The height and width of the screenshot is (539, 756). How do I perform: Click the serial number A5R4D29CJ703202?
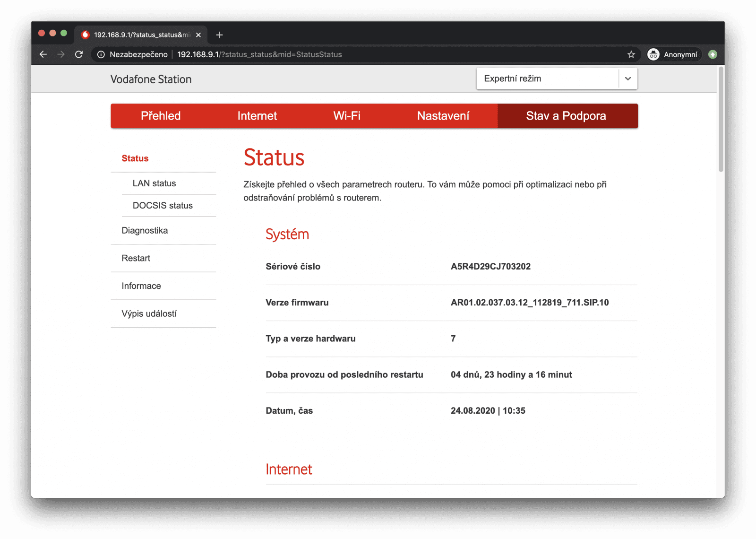[x=490, y=267]
